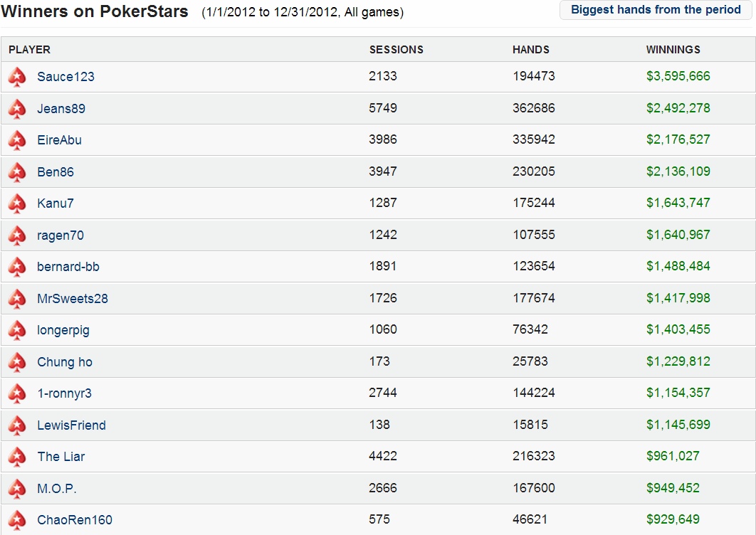The width and height of the screenshot is (756, 535).
Task: Click the winnings amount $1,229,812
Action: (x=678, y=361)
